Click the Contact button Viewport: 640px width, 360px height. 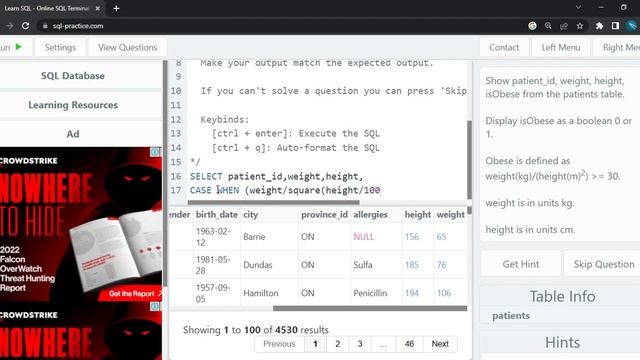(x=504, y=47)
